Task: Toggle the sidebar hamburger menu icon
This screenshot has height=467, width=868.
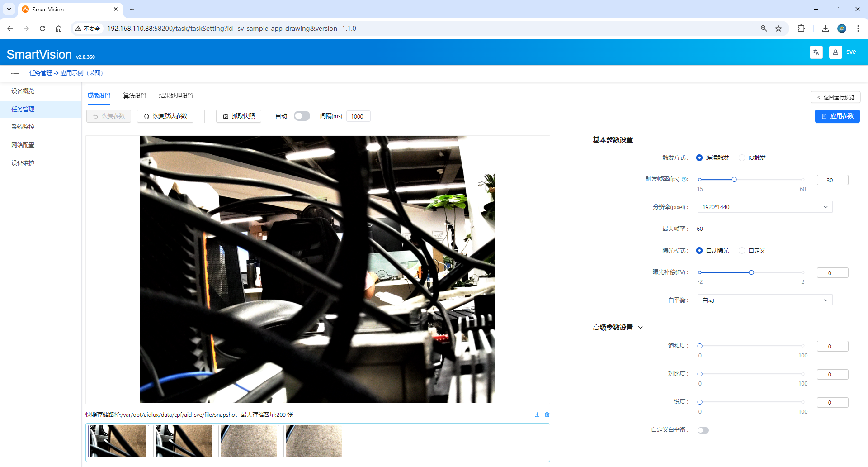Action: tap(15, 73)
